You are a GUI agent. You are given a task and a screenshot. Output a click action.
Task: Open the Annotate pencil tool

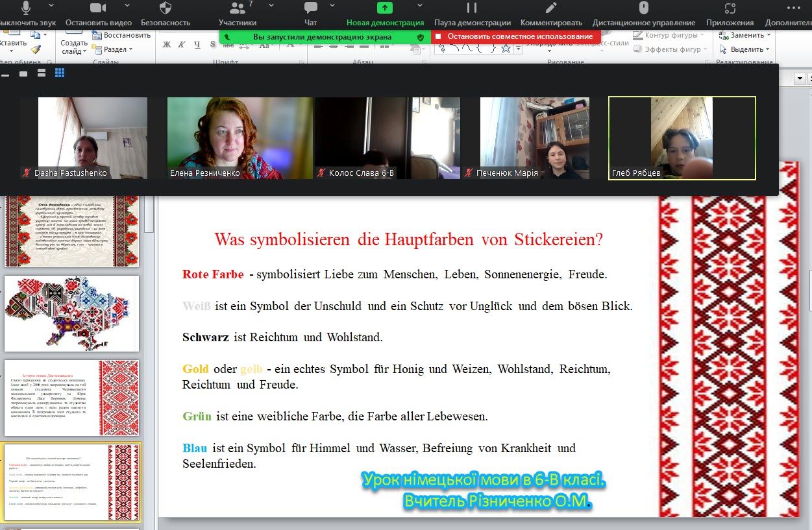[551, 9]
